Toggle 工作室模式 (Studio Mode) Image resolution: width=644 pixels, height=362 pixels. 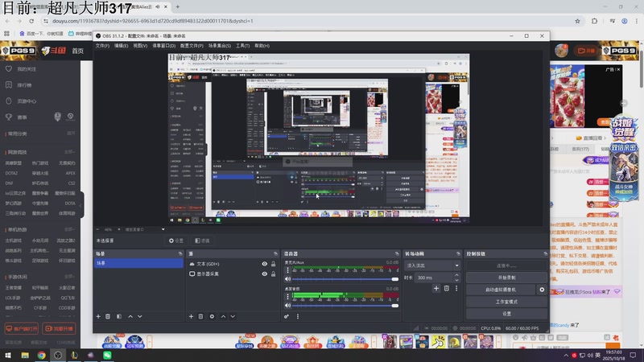[506, 302]
